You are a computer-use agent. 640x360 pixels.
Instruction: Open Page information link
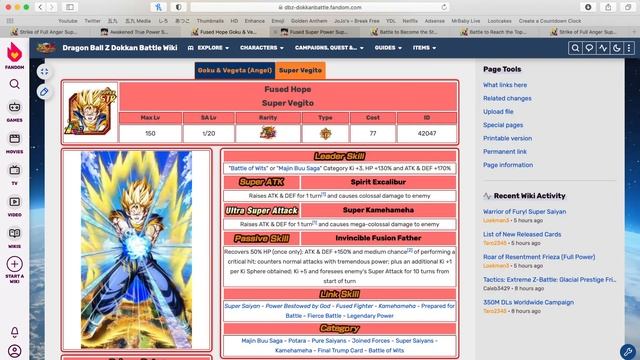click(x=508, y=165)
